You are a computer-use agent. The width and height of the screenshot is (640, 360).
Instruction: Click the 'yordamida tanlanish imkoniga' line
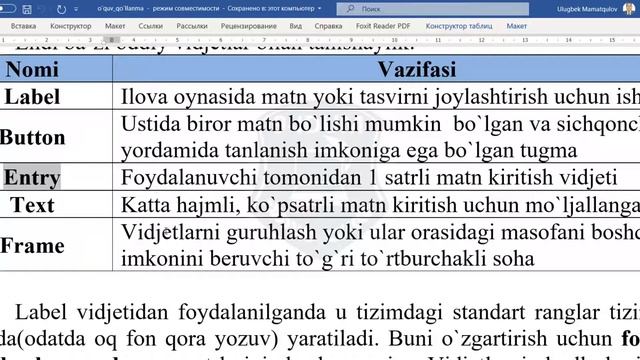[349, 151]
